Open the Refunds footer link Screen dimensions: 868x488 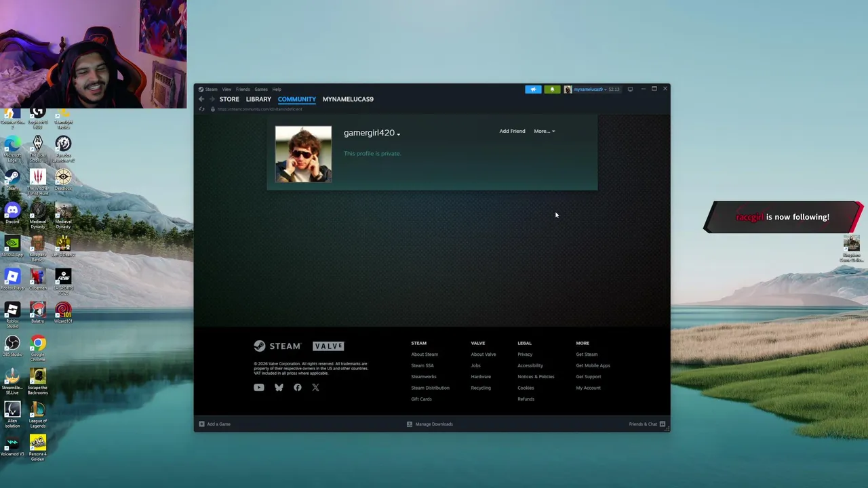pos(526,399)
